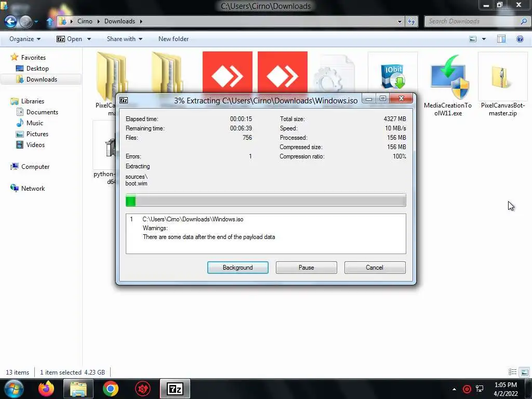
Task: Click the Cirno breadcrumb in address bar
Action: coord(85,21)
